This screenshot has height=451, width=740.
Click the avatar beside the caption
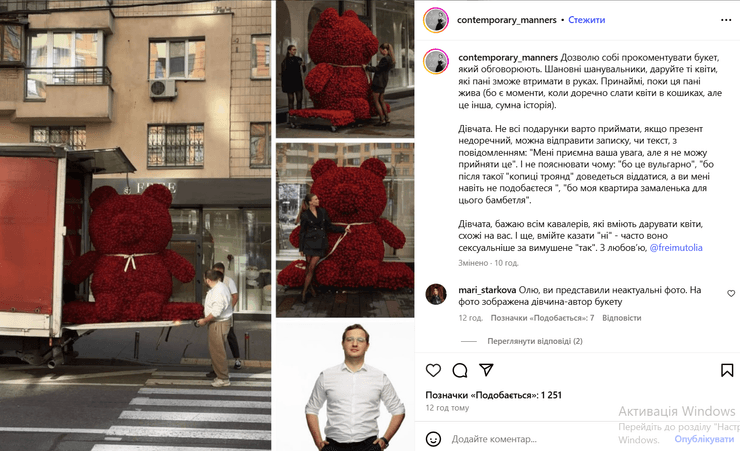436,62
